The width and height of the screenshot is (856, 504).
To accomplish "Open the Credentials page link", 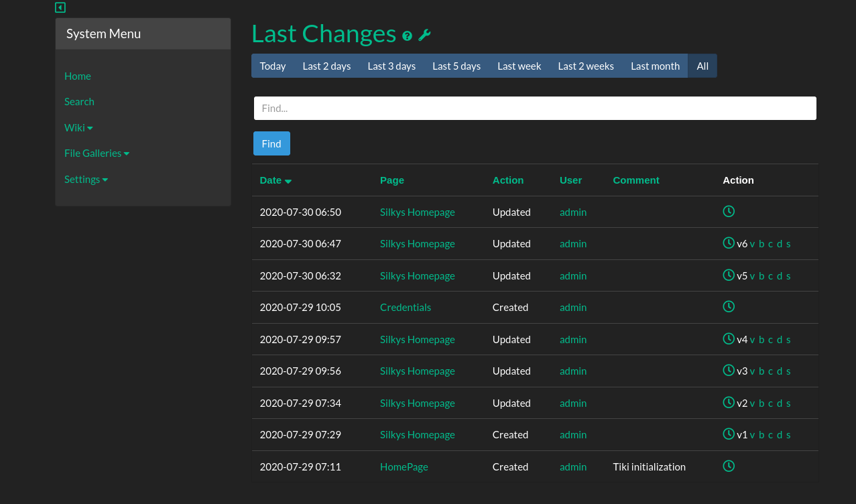I will (x=405, y=308).
